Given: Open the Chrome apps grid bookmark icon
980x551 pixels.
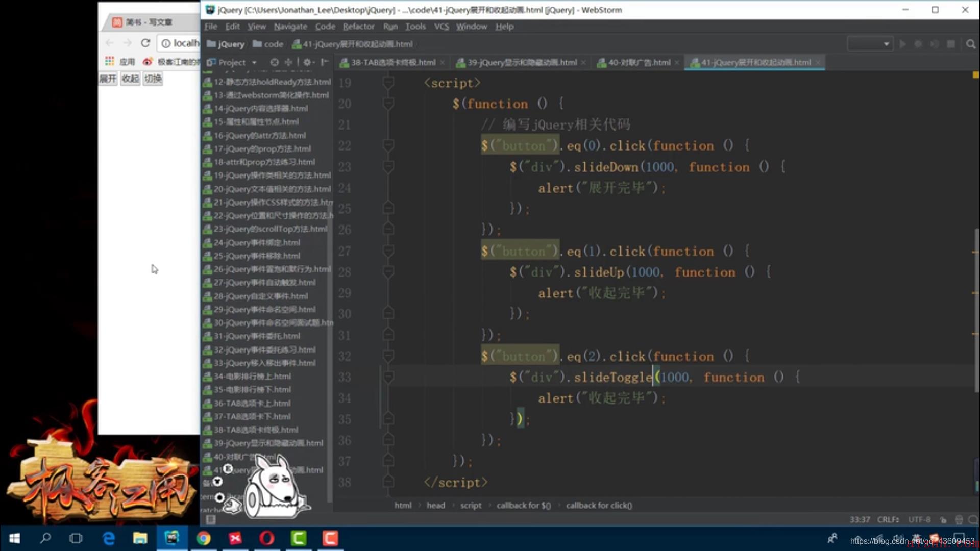Looking at the screenshot, I should 109,62.
